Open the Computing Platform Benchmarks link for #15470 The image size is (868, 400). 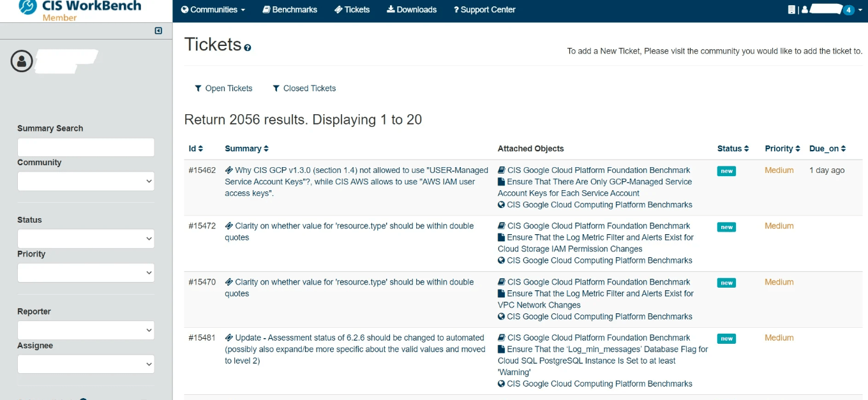[x=599, y=316]
